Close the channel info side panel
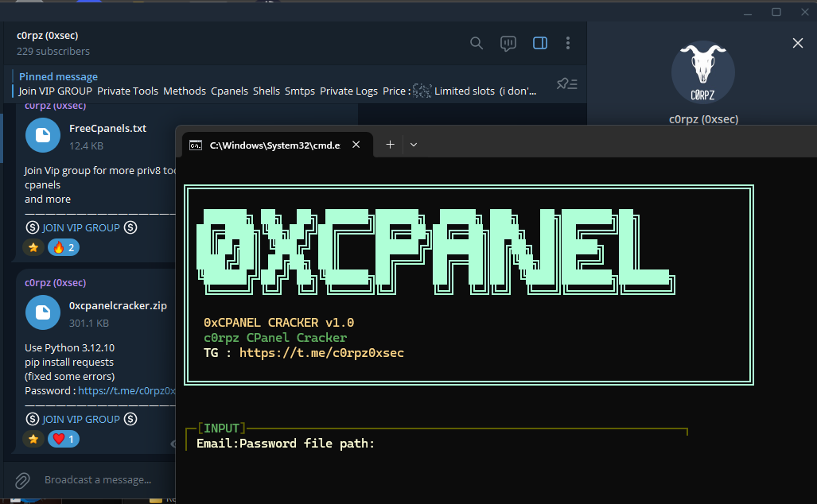This screenshot has width=817, height=504. click(798, 43)
